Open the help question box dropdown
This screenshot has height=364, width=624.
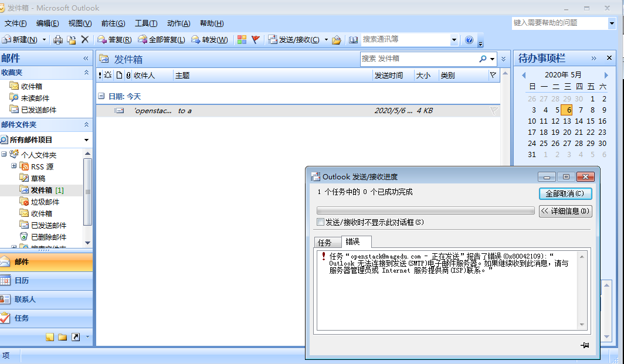coord(612,23)
